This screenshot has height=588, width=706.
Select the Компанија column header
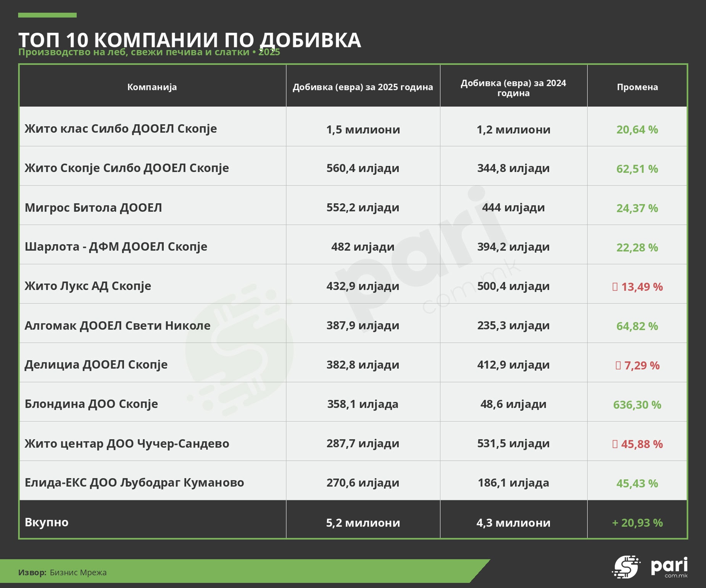152,87
